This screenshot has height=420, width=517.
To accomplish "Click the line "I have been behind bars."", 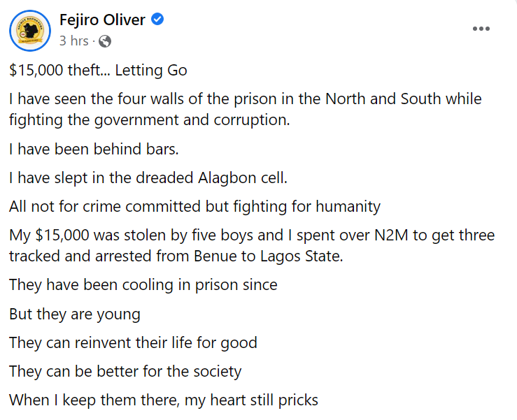I will click(x=89, y=148).
